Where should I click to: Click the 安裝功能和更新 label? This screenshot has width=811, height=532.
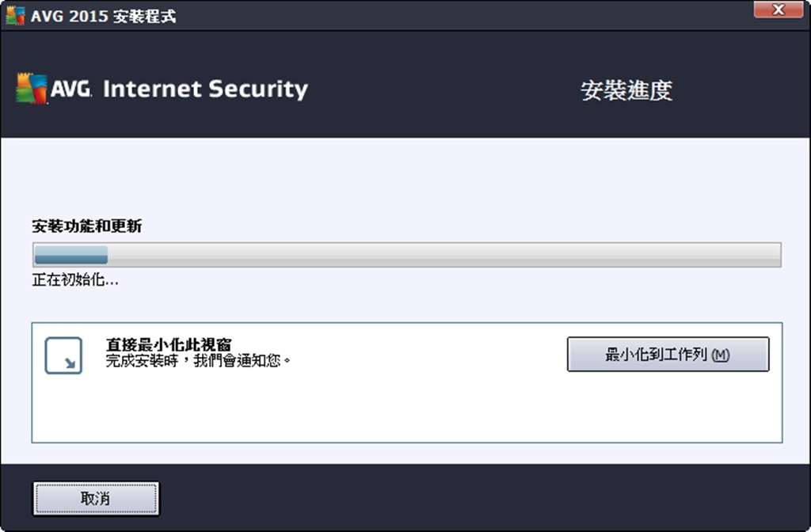point(87,226)
